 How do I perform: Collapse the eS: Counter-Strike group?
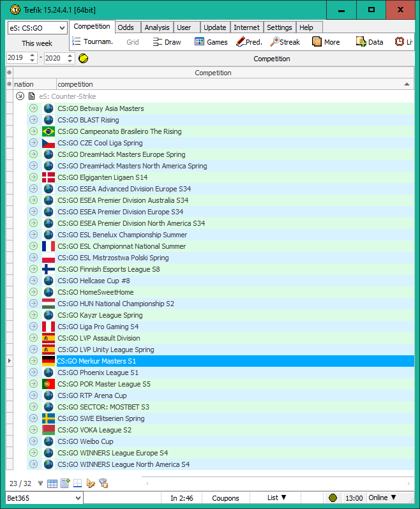[20, 96]
